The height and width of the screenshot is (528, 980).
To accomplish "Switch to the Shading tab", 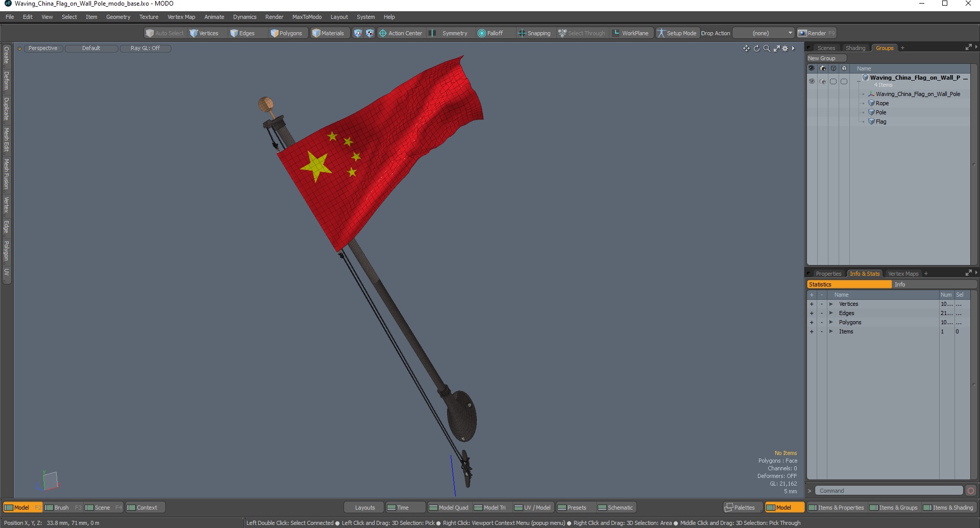I will (855, 48).
